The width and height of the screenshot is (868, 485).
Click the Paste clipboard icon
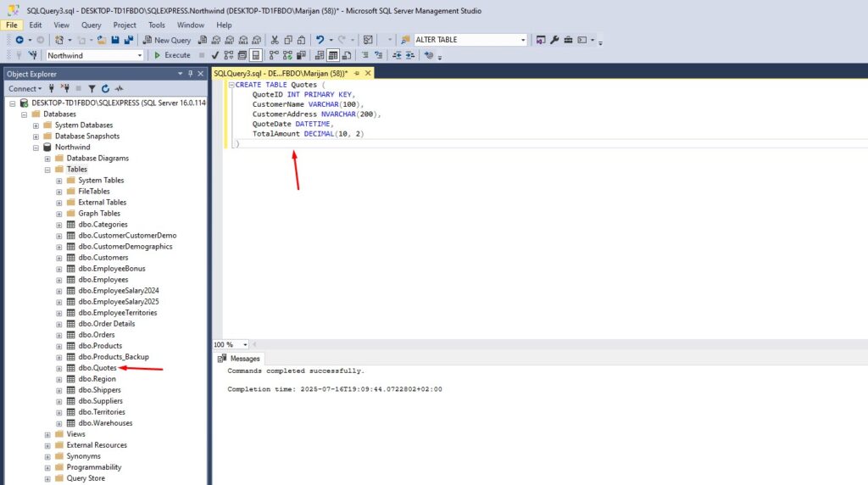click(301, 40)
